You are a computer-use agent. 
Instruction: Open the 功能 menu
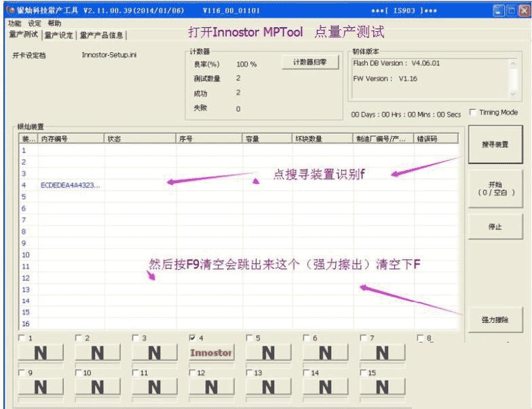[15, 23]
